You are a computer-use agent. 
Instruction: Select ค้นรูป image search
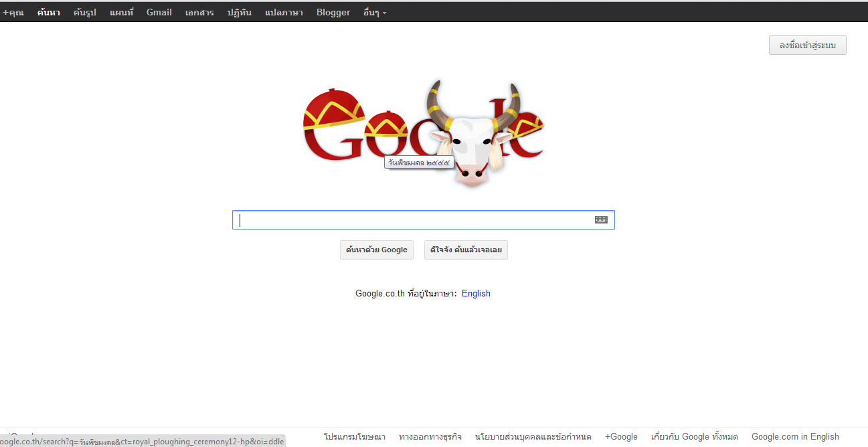(x=85, y=12)
